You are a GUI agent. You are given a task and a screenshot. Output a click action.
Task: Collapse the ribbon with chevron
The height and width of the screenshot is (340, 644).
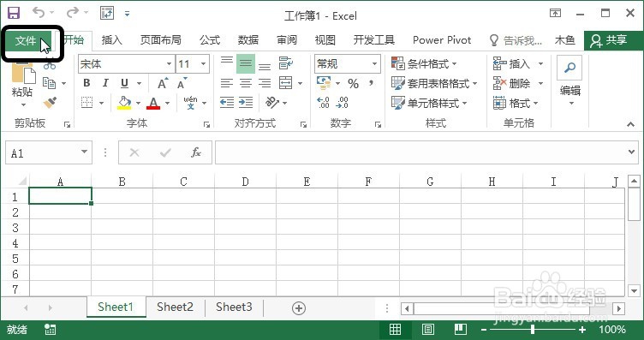pyautogui.click(x=631, y=124)
